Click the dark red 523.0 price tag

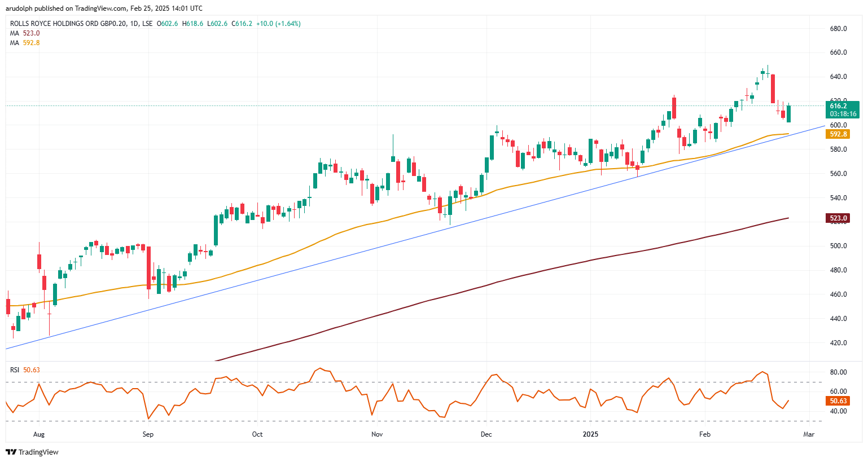[838, 218]
